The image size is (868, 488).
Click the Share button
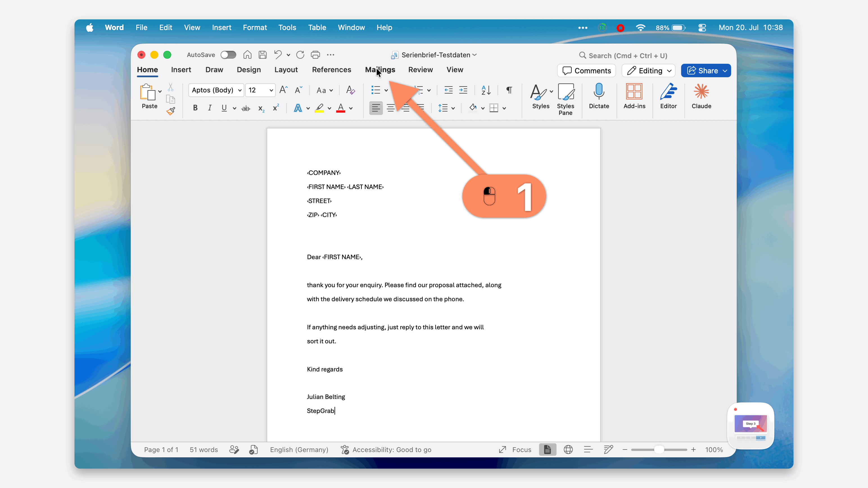(x=706, y=71)
